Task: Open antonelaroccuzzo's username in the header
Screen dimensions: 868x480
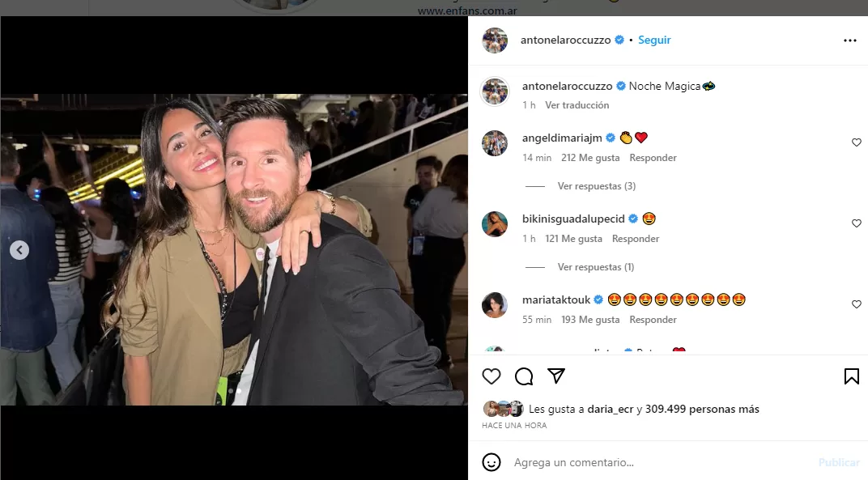Action: pos(568,39)
